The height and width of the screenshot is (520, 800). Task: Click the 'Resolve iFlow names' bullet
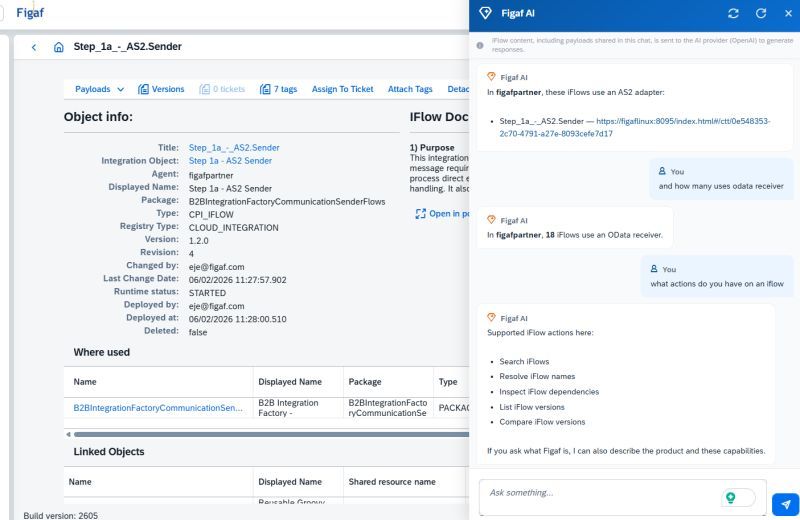pyautogui.click(x=537, y=376)
